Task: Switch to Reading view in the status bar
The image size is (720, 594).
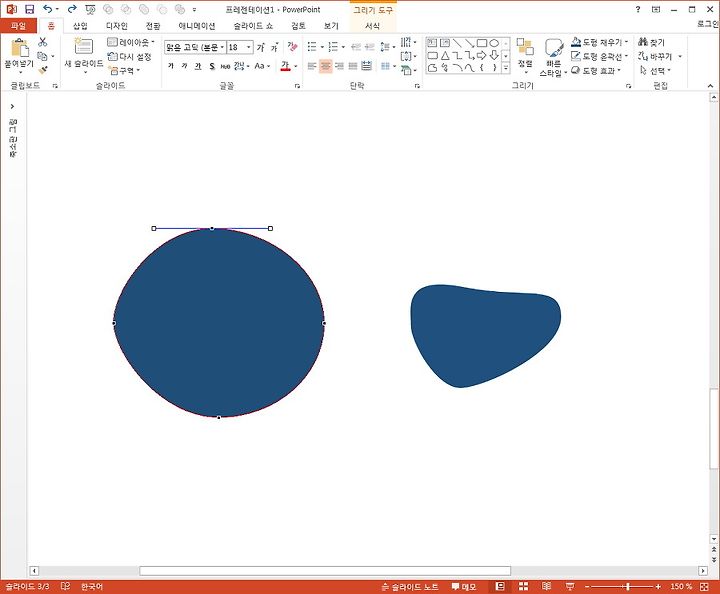Action: (546, 586)
